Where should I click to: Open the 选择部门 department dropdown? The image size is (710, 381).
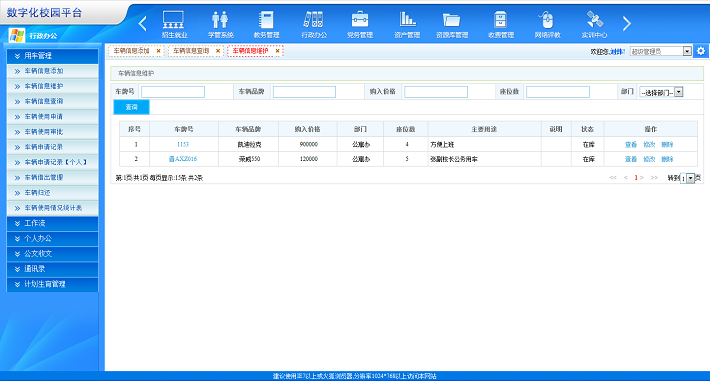click(x=661, y=92)
